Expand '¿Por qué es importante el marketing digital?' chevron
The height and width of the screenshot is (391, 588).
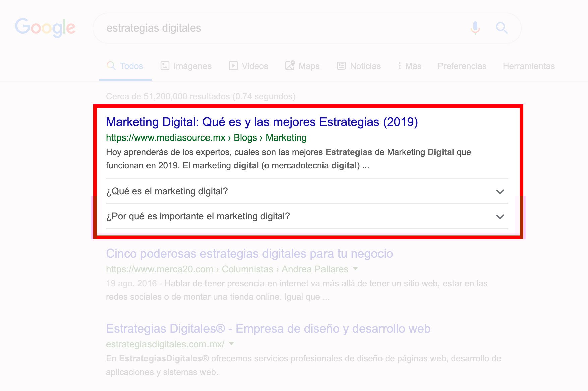[x=500, y=217]
